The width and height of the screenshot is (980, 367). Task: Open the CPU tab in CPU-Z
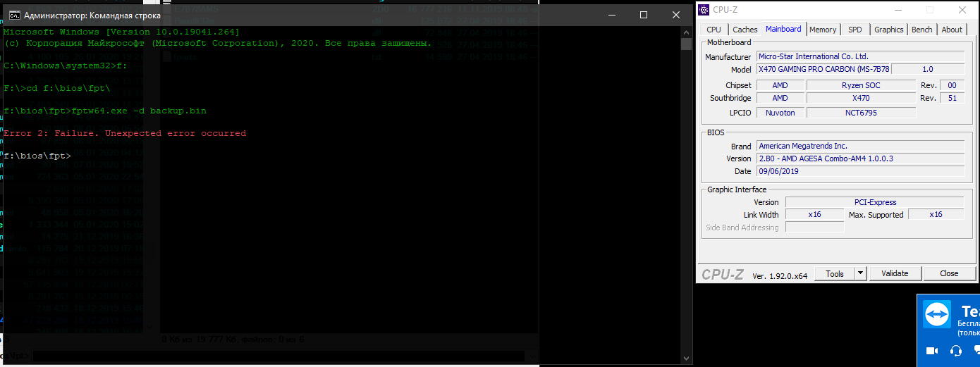pyautogui.click(x=713, y=30)
